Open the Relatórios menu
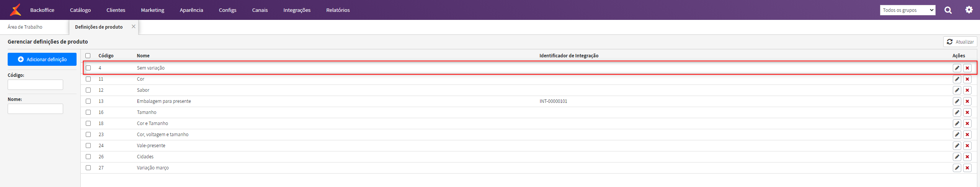This screenshot has height=187, width=980. [338, 10]
